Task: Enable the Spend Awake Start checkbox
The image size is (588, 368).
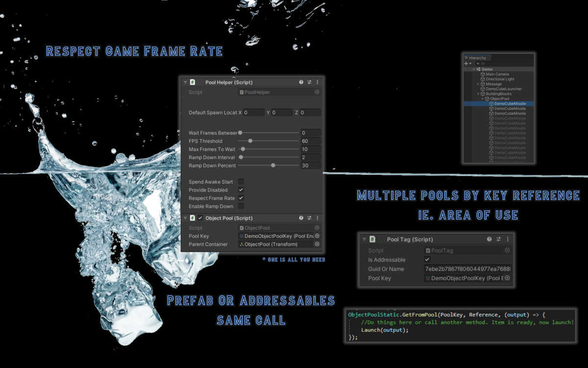Action: click(x=241, y=182)
